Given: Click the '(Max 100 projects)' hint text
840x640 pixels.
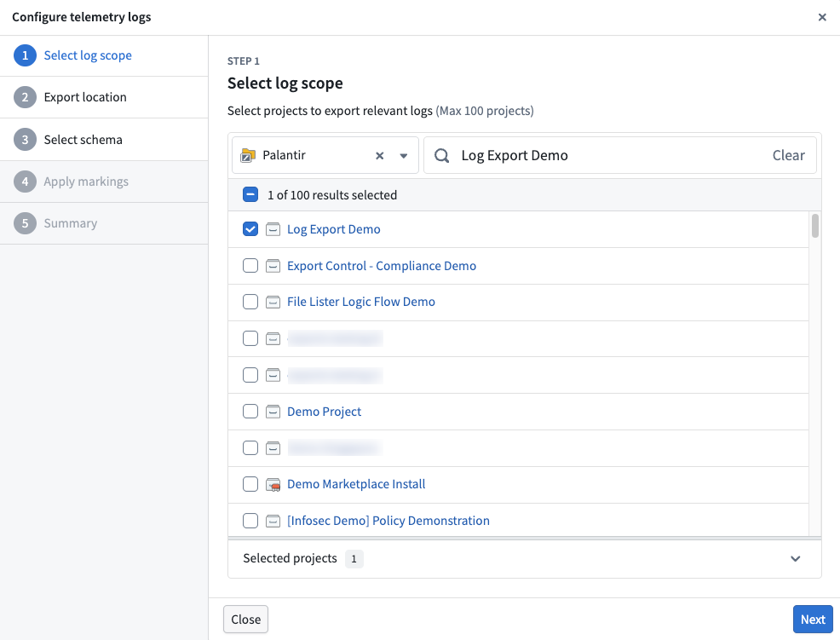Looking at the screenshot, I should pyautogui.click(x=485, y=111).
